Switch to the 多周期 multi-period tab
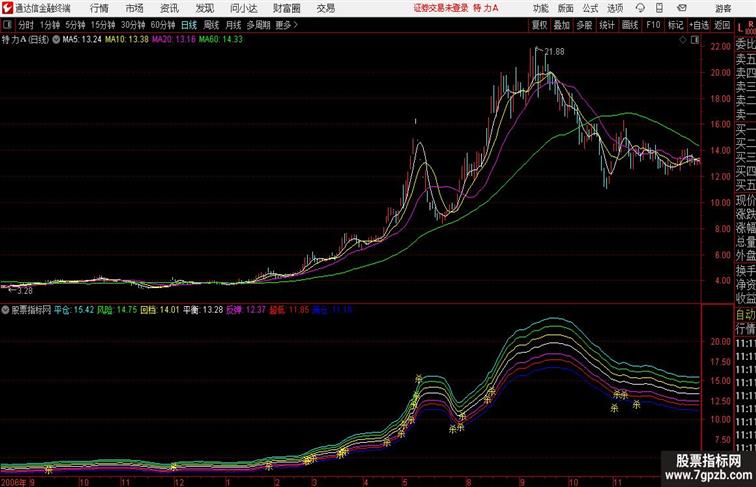Screen dimensions: 756x487 click(x=258, y=25)
